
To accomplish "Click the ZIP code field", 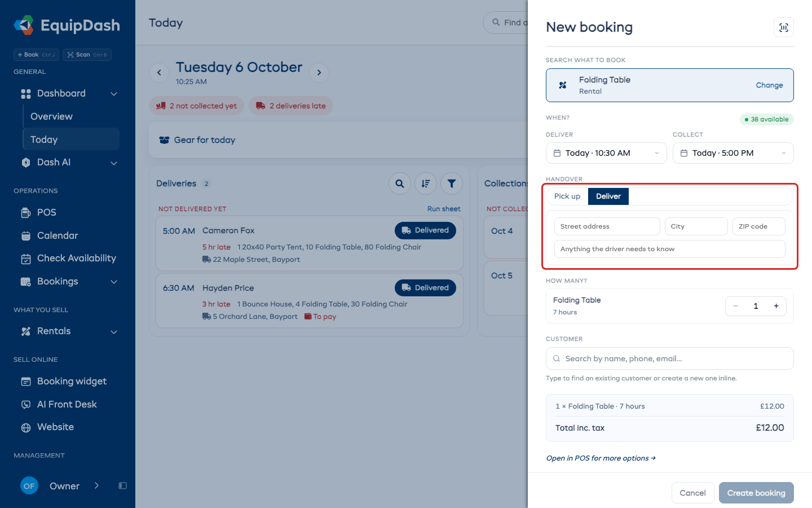I will click(759, 226).
